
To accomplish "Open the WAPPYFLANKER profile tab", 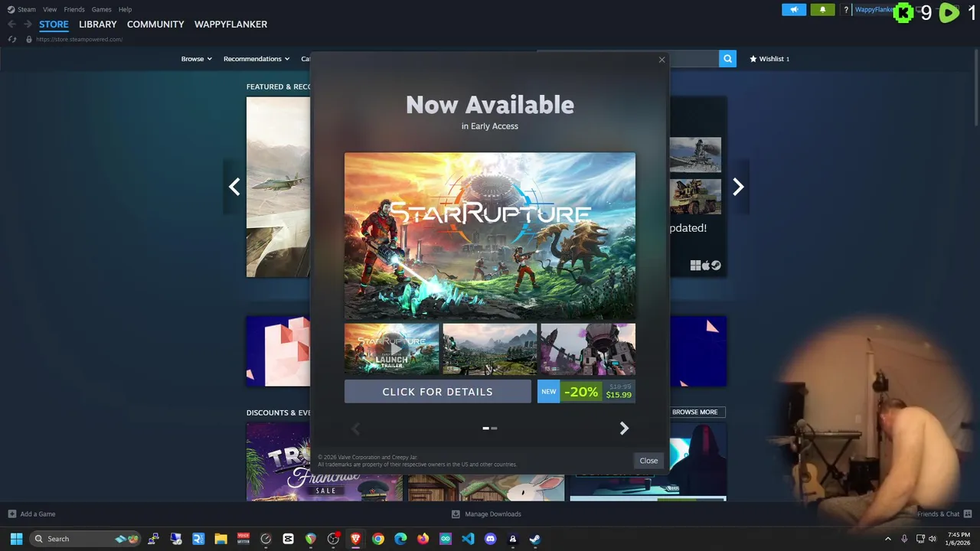I will point(230,24).
